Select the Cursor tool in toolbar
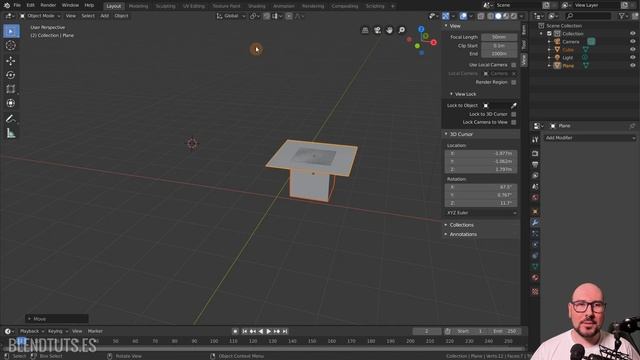 pos(11,46)
